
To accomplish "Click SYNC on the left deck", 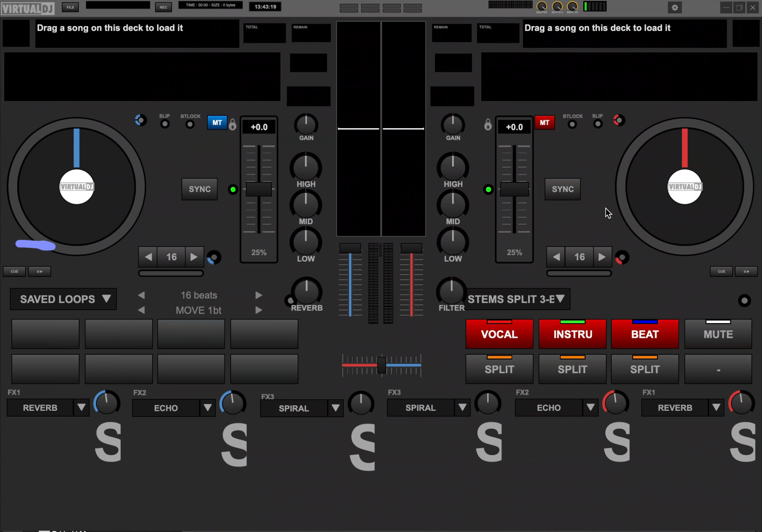I will (199, 189).
